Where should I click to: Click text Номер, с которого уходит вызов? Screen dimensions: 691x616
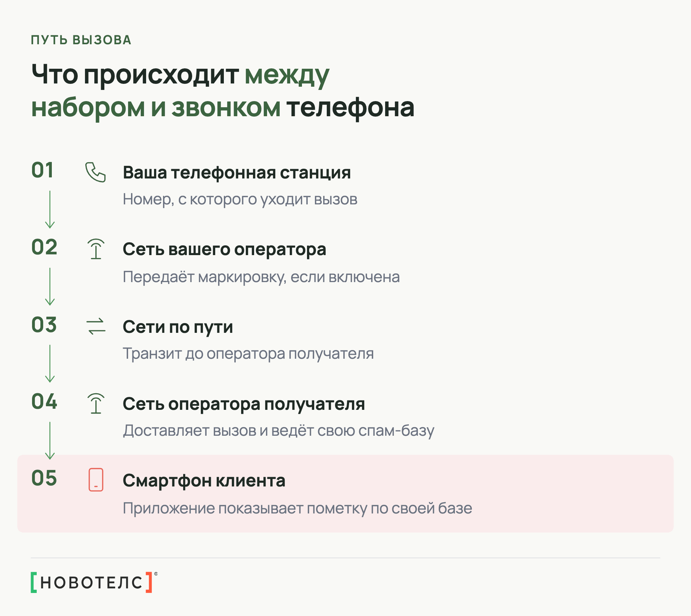click(240, 199)
